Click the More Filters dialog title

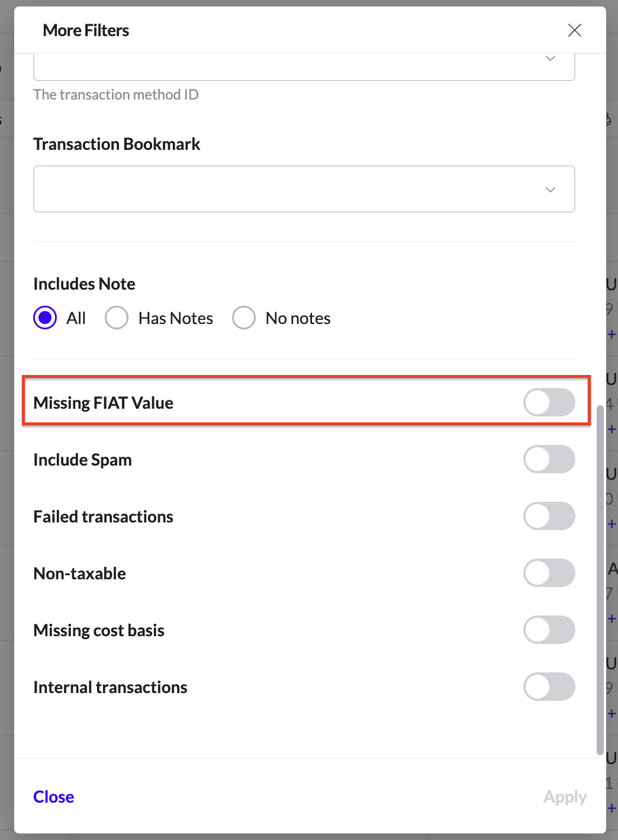click(86, 30)
